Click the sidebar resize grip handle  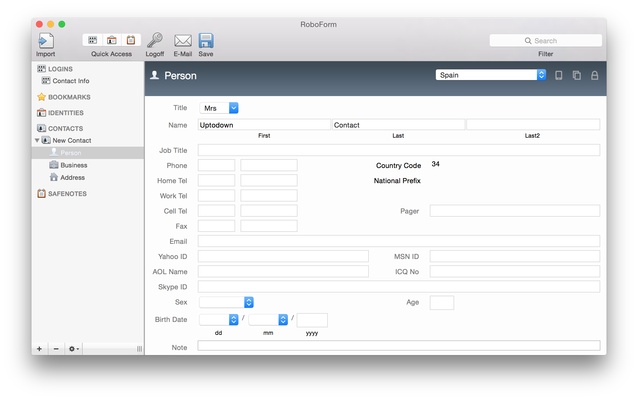coord(139,349)
